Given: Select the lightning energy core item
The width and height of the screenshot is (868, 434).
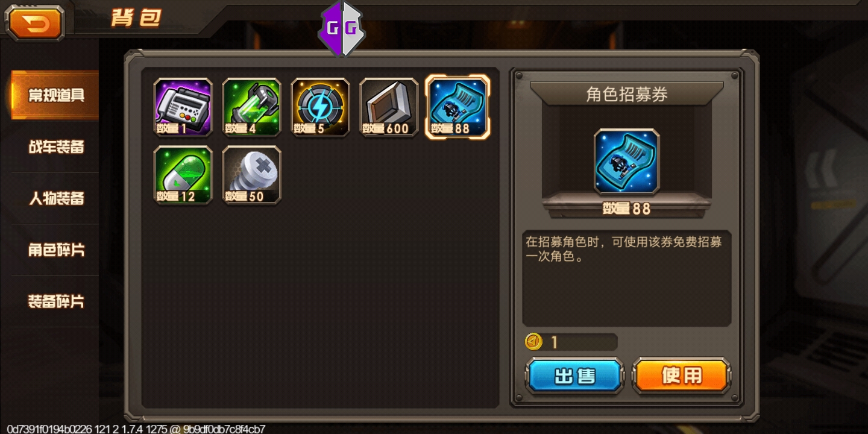Looking at the screenshot, I should [321, 107].
